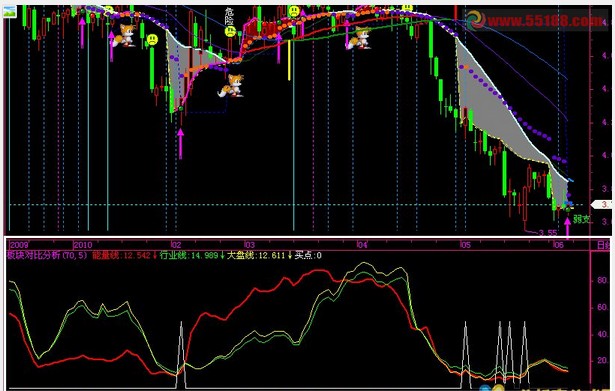Click the magenta up arrow at chart's right end
Viewport: 615px width, 391px height.
[x=567, y=227]
